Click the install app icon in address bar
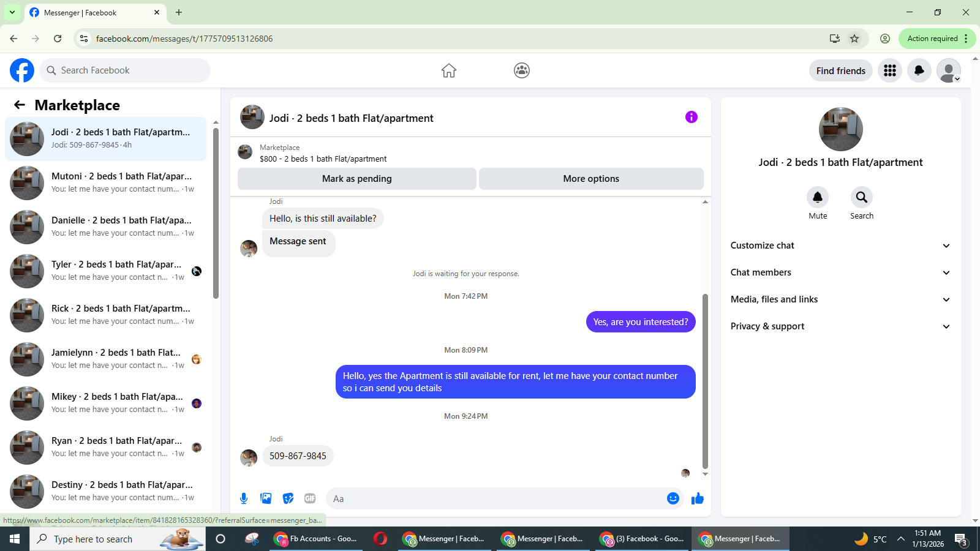Screen dimensions: 980x551 (834, 39)
